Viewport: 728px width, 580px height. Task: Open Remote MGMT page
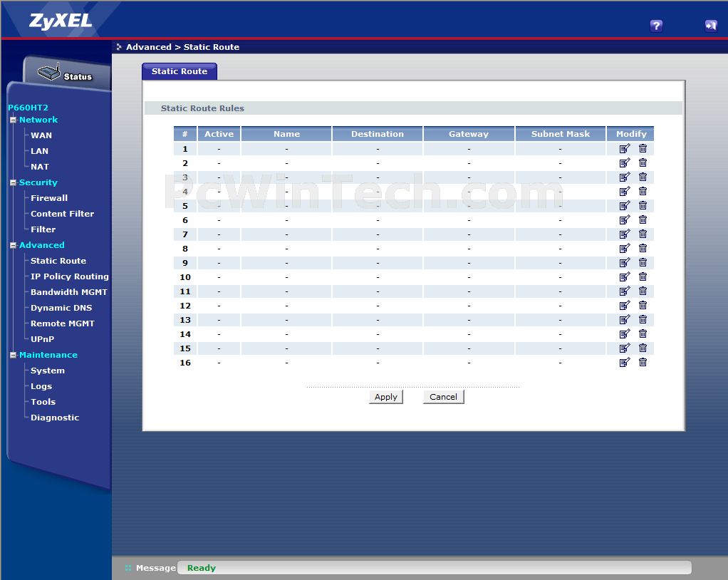pos(63,323)
